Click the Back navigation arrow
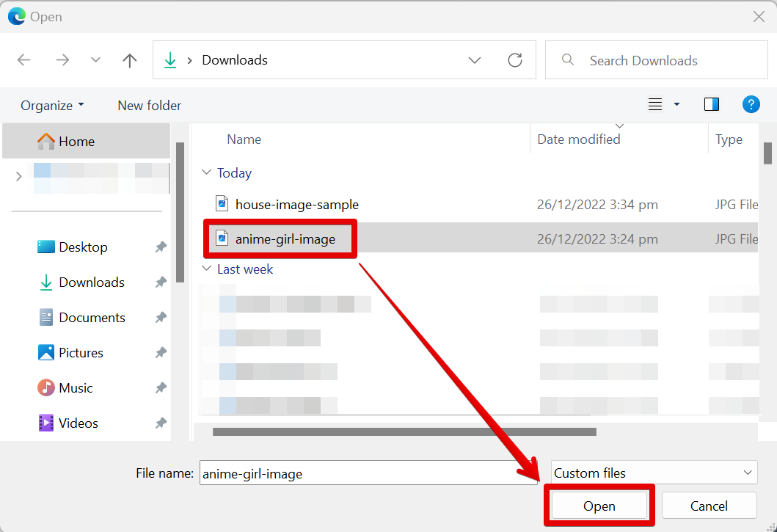This screenshot has width=777, height=532. (24, 60)
